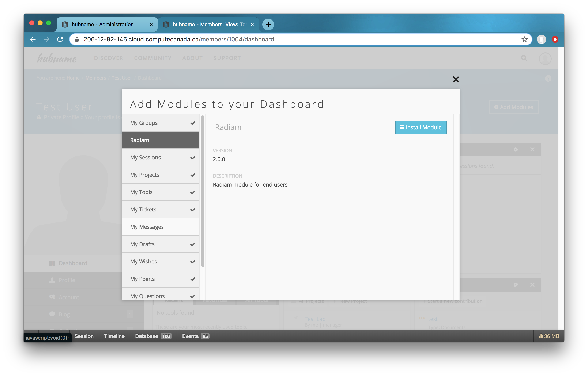Close the sessions module with X

532,149
